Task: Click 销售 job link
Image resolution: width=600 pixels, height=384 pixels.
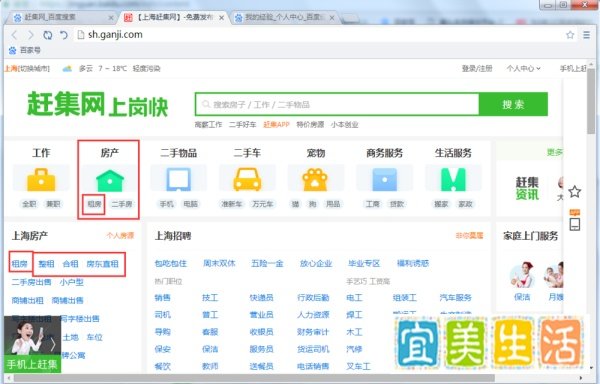Action: [x=163, y=298]
